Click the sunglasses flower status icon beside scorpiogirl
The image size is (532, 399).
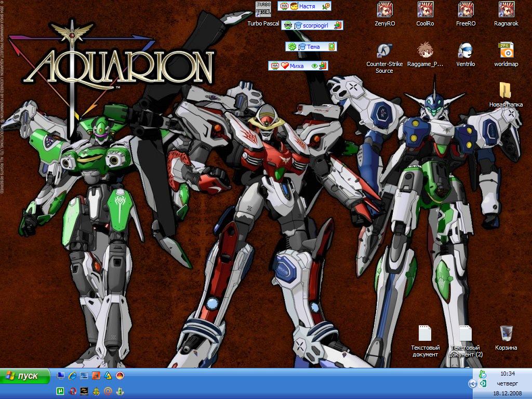click(288, 25)
